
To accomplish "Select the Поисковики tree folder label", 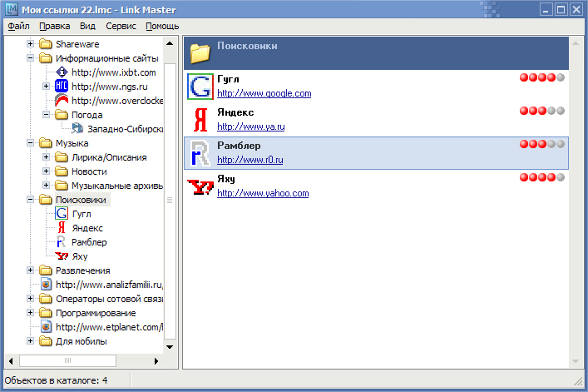I will [x=81, y=200].
